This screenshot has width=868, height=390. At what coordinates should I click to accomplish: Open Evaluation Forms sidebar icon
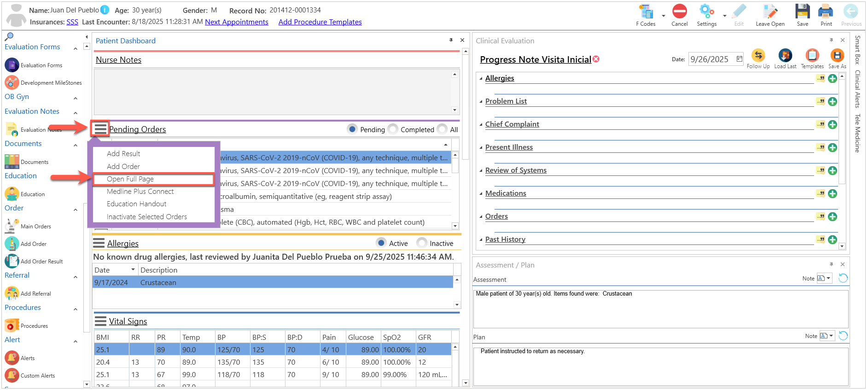point(12,65)
